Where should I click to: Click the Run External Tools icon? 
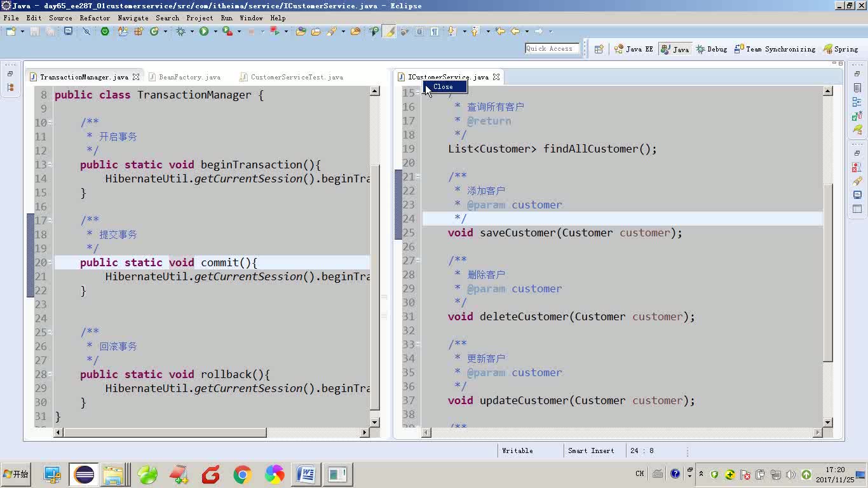pyautogui.click(x=227, y=31)
